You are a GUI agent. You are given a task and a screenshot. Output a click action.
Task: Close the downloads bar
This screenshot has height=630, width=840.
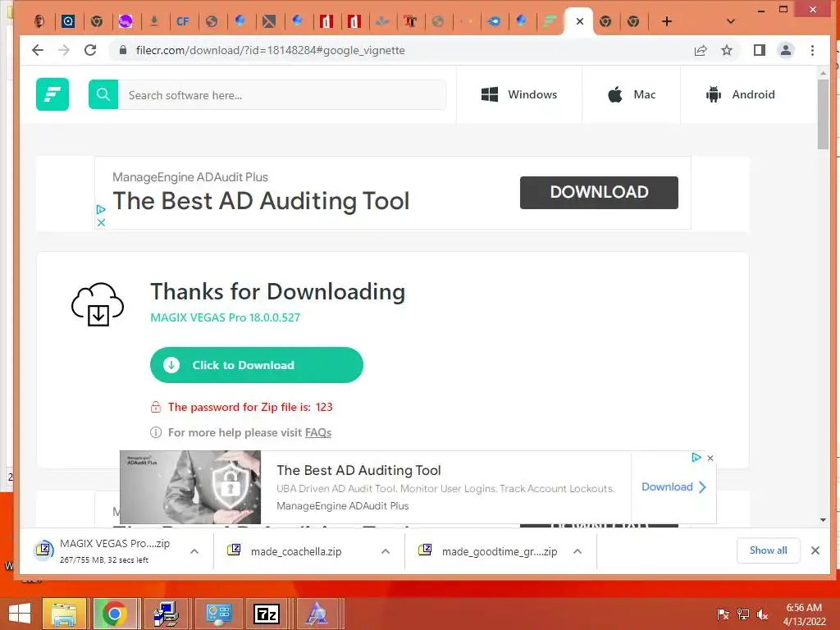(x=815, y=550)
